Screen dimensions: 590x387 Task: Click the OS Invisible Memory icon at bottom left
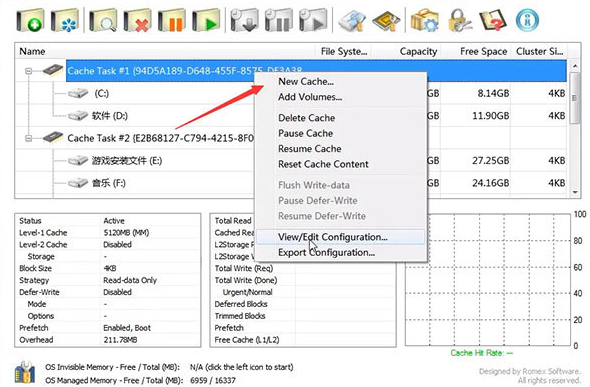coord(25,372)
